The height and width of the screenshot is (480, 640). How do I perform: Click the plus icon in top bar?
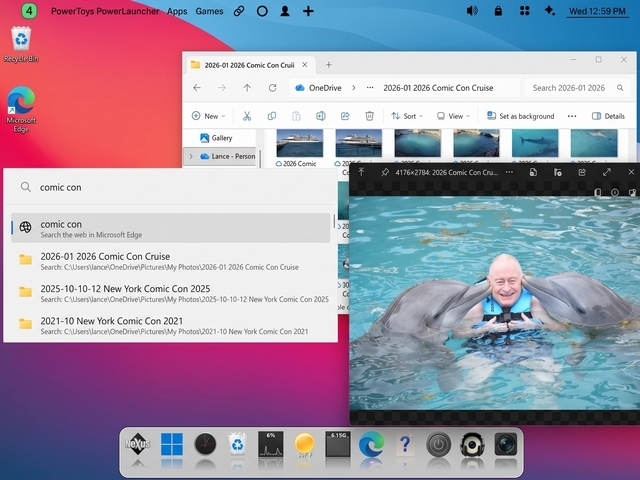pos(308,11)
